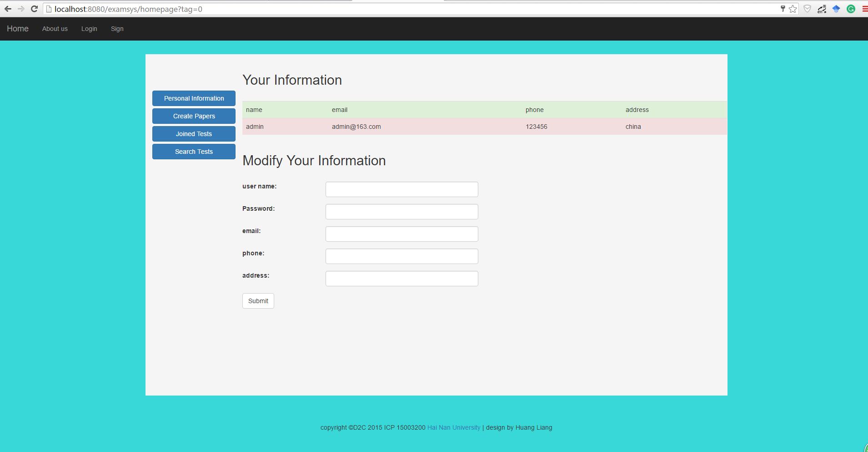Viewport: 868px width, 452px height.
Task: Click the phone input field
Action: pyautogui.click(x=402, y=256)
